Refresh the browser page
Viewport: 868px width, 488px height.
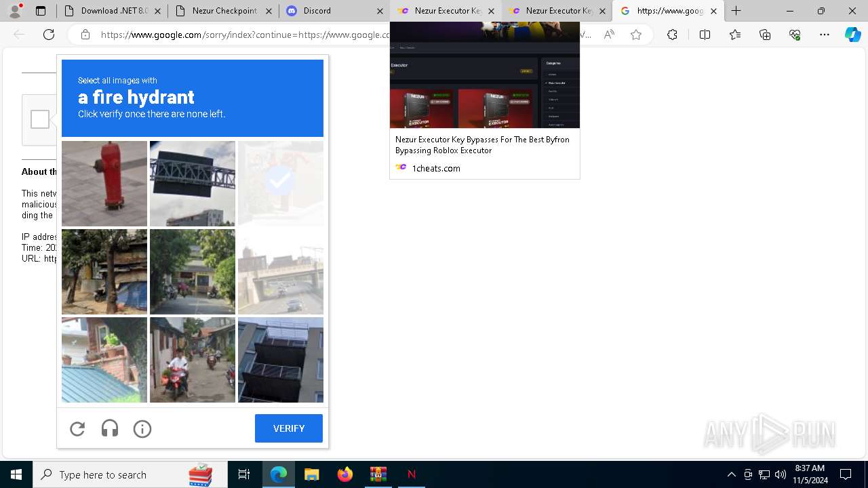49,35
